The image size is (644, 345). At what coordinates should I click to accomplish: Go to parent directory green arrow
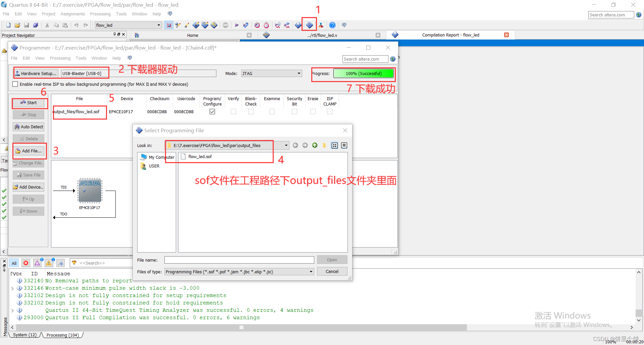click(315, 145)
